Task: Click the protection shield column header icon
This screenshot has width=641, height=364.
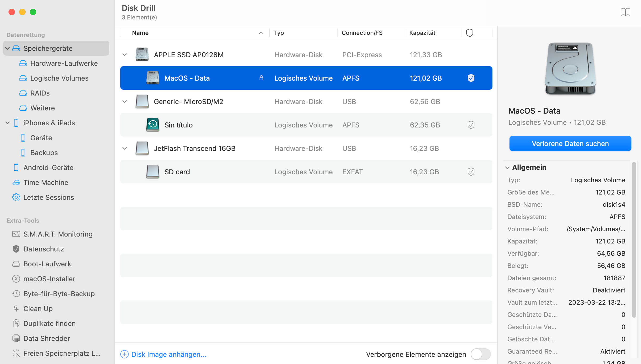Action: pyautogui.click(x=470, y=33)
